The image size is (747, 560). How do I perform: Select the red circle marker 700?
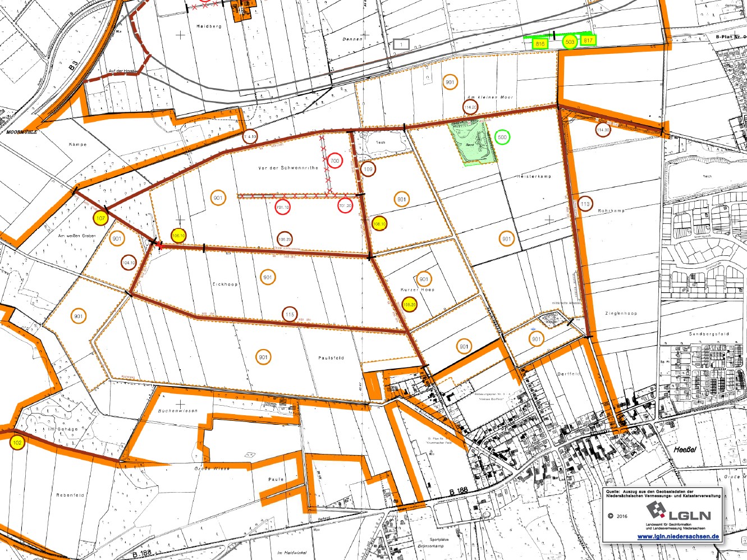click(334, 161)
